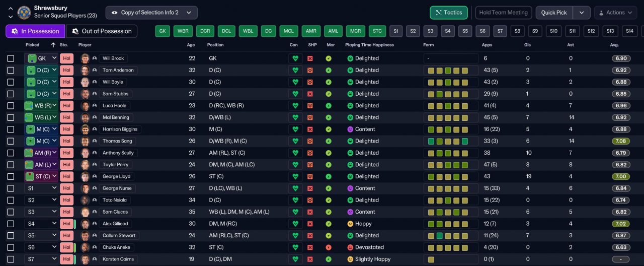
Task: Click Callum Stewart's condition heart icon
Action: 295,235
